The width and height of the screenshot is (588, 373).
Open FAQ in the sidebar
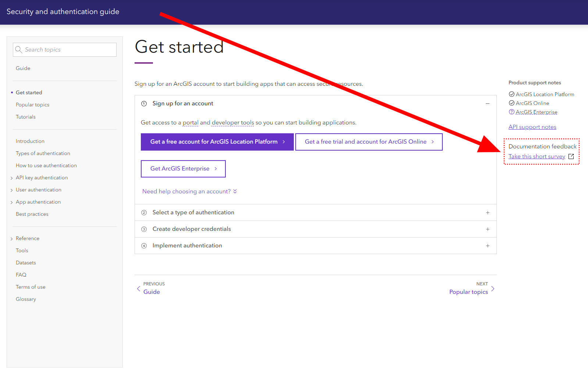pos(21,275)
